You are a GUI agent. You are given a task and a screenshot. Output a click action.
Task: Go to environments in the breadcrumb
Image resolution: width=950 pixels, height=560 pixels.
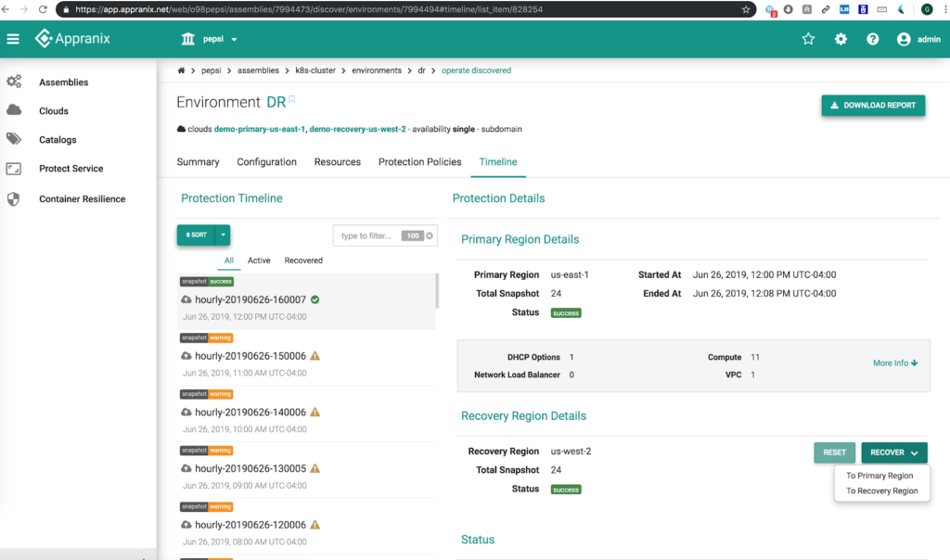[377, 70]
